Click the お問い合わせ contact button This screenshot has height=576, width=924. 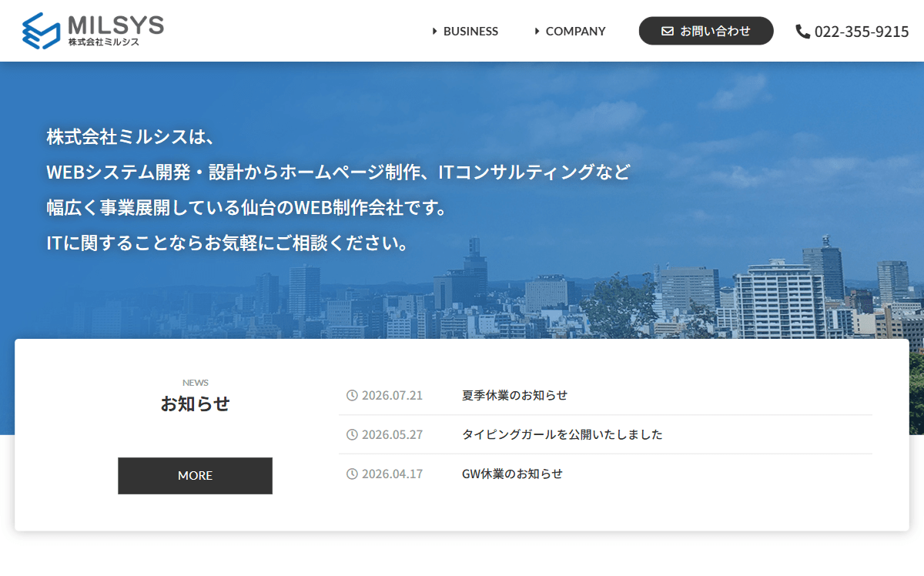pos(706,31)
